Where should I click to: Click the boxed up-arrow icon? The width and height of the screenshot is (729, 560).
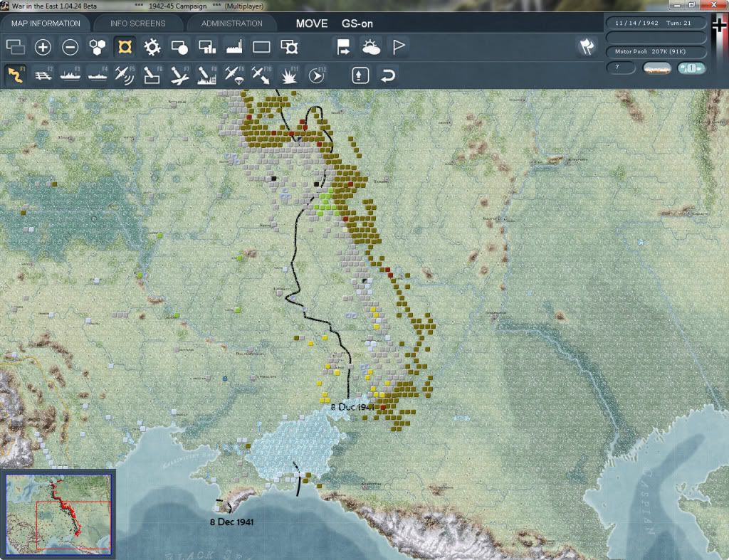pyautogui.click(x=360, y=75)
